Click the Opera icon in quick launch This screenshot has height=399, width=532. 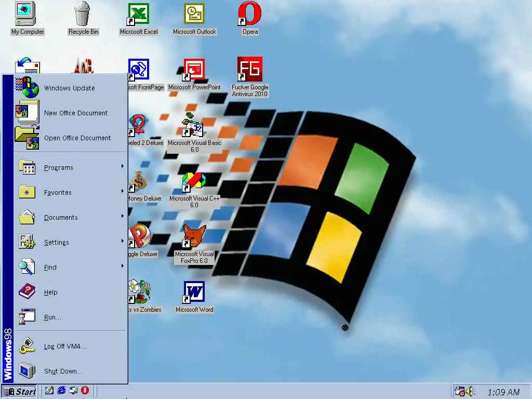[x=85, y=391]
